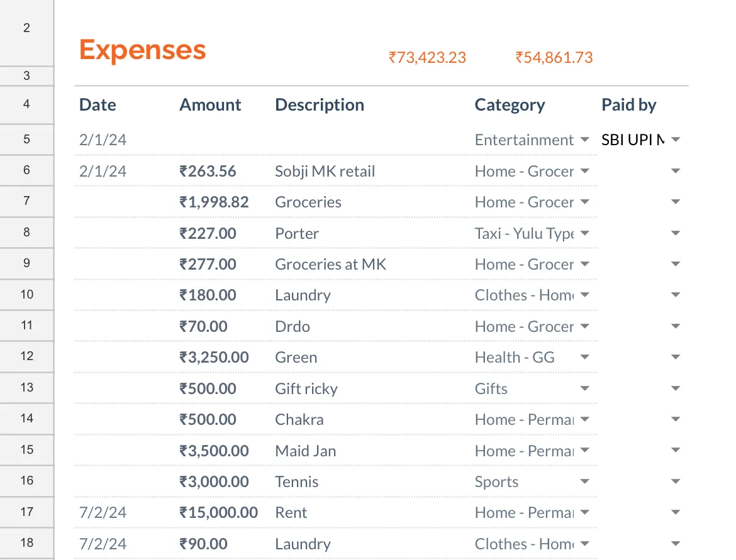Select row header 17
Viewport: 736px width, 560px height.
coord(27,512)
